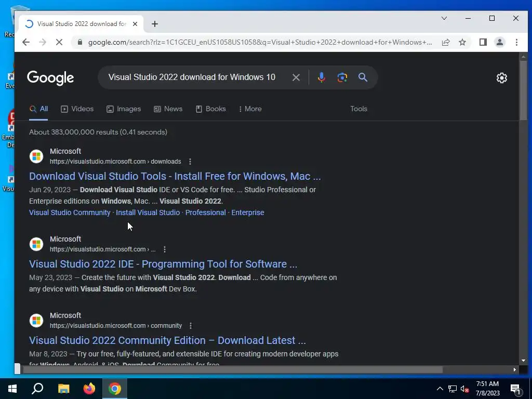
Task: Open Google quick settings gear
Action: [x=501, y=78]
